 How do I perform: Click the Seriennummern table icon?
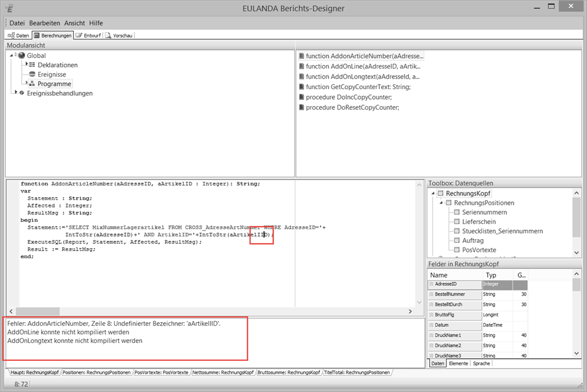[x=457, y=212]
